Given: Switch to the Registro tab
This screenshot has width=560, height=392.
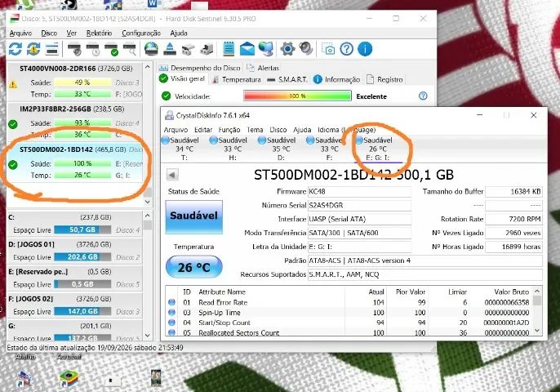Looking at the screenshot, I should [x=385, y=79].
